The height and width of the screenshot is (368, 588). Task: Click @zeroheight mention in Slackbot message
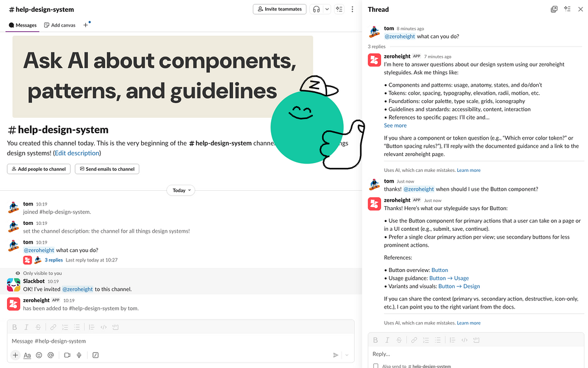coord(77,289)
